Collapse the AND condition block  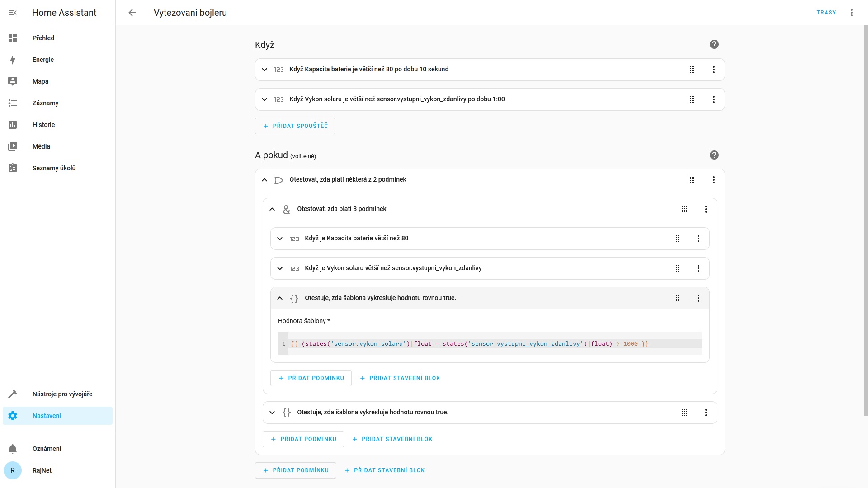click(273, 209)
